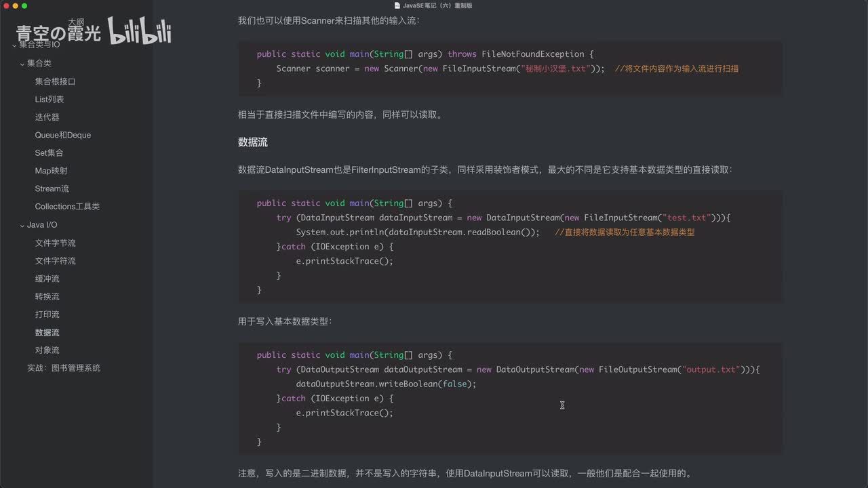Go to 对象流 section
This screenshot has height=488, width=868.
coord(47,350)
